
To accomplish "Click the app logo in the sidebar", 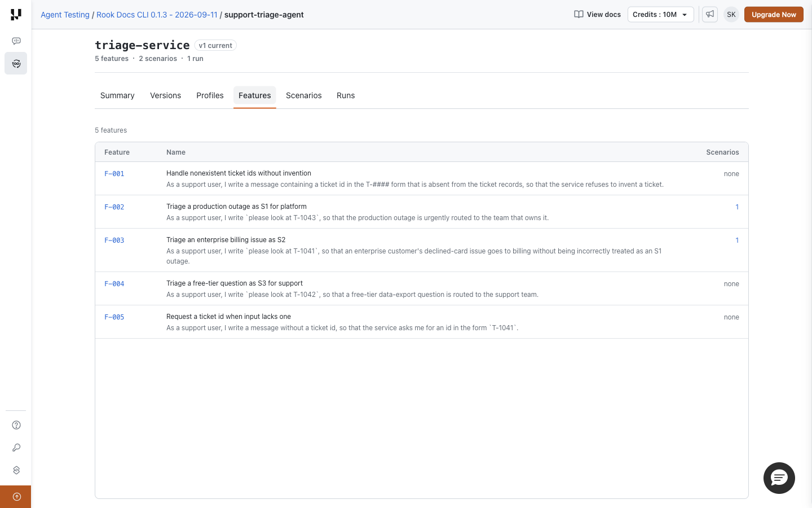I will [x=16, y=15].
